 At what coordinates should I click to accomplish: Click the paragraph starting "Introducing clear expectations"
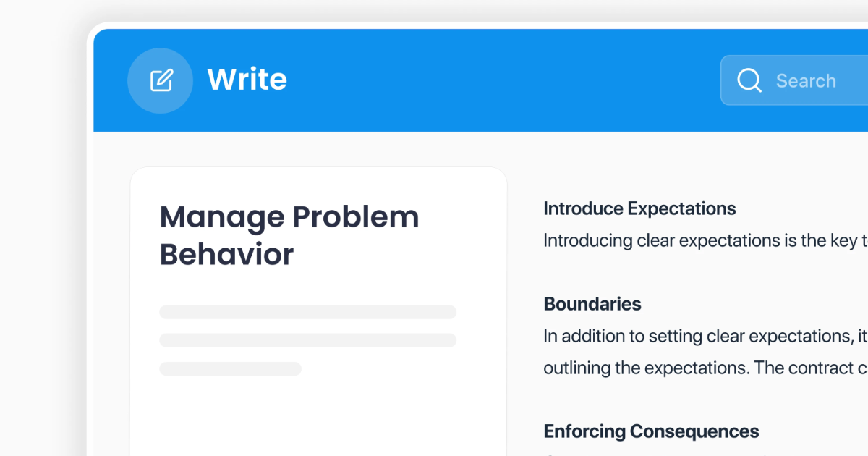705,241
